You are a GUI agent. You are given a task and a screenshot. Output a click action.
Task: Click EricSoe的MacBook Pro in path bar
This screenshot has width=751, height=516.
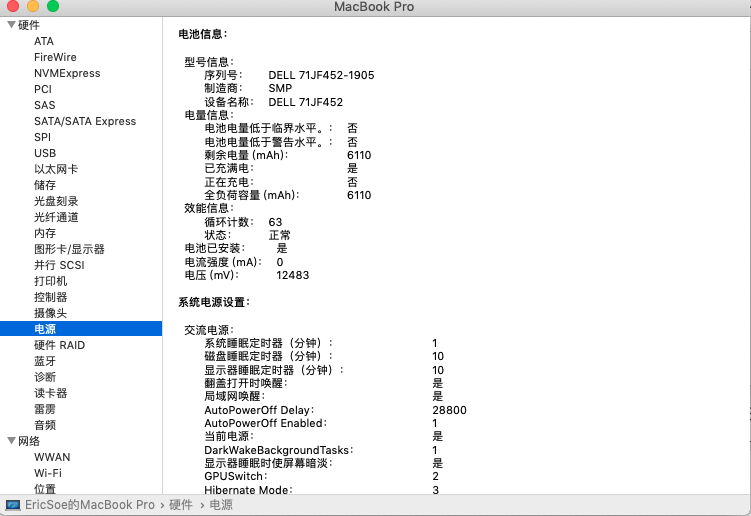90,505
